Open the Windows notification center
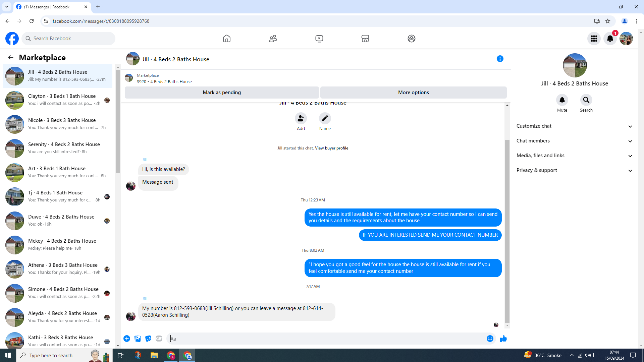Image resolution: width=644 pixels, height=362 pixels. [x=633, y=355]
